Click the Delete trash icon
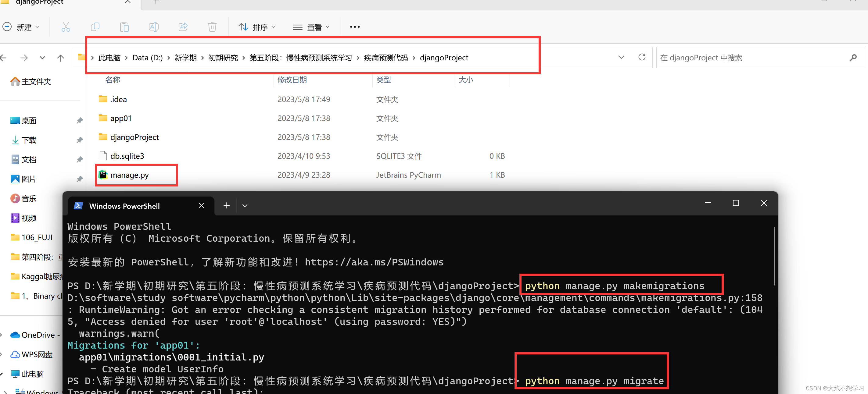Screen dimensions: 868x394 click(x=212, y=27)
